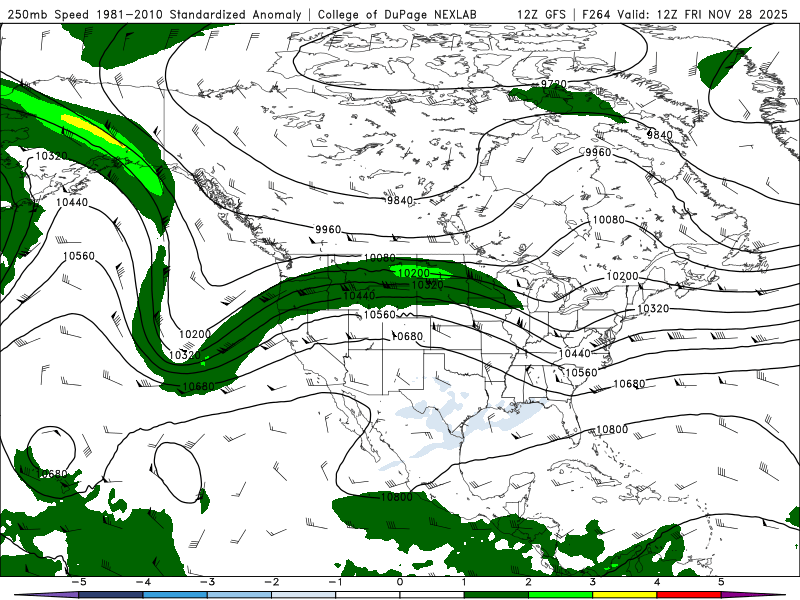This screenshot has width=800, height=600.
Task: Click the '10560' contour label in the north Pacific
Action: click(x=79, y=256)
